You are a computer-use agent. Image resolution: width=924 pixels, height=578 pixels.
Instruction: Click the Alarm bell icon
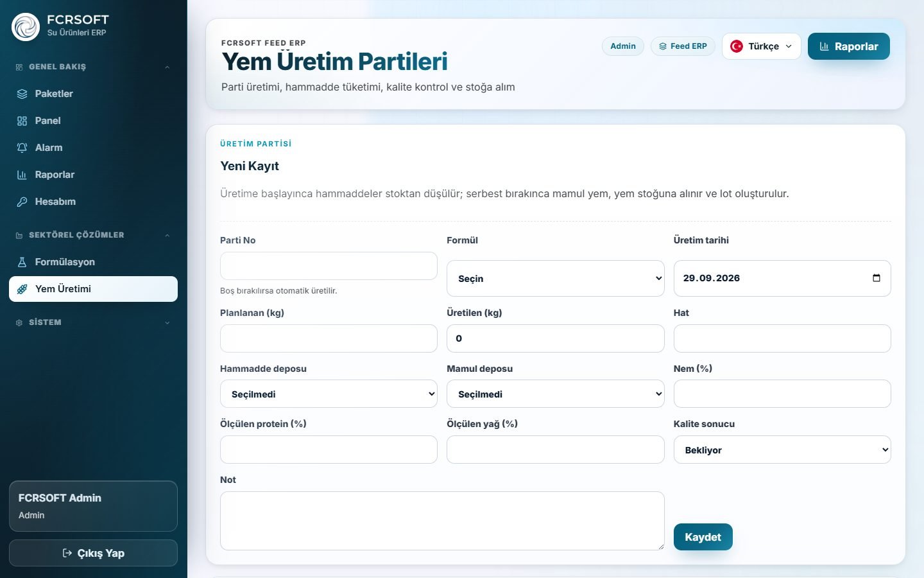click(x=22, y=148)
